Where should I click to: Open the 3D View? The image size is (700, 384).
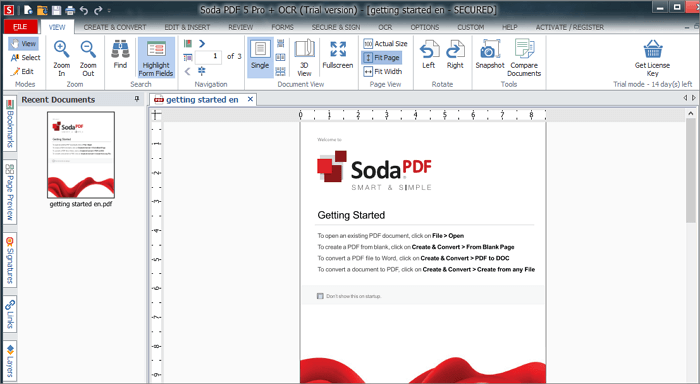tap(304, 58)
